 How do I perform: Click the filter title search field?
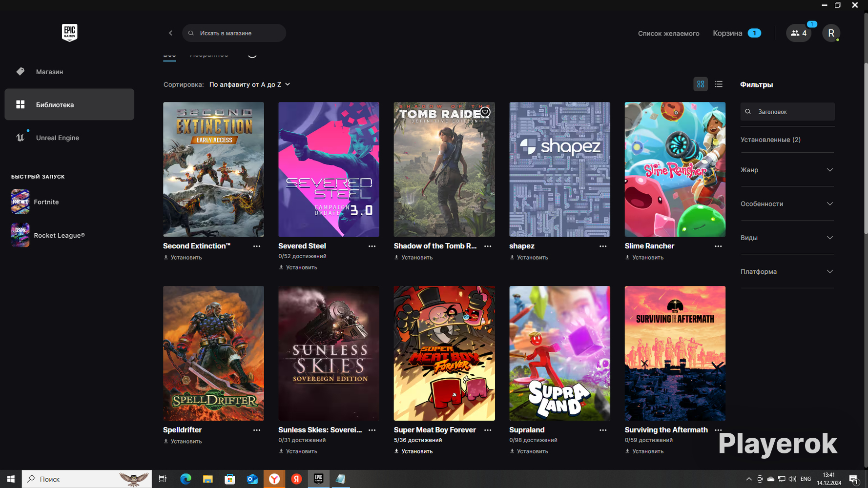[787, 112]
